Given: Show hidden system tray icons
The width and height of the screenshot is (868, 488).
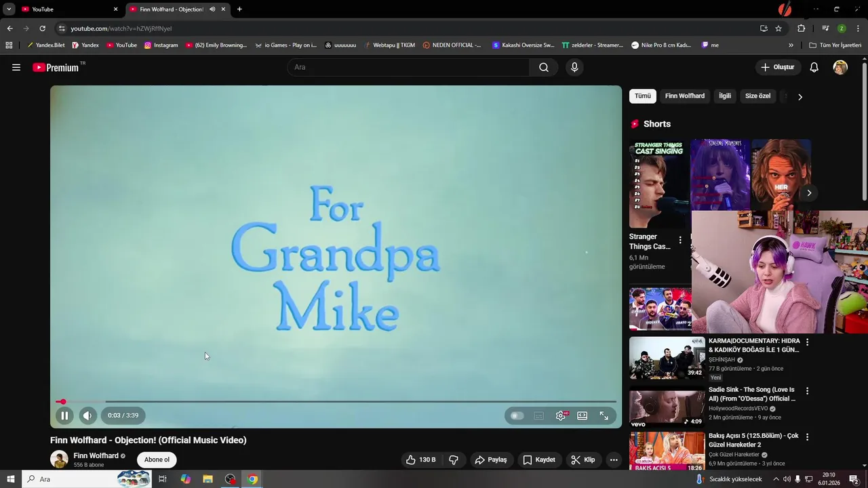Looking at the screenshot, I should pos(776,479).
